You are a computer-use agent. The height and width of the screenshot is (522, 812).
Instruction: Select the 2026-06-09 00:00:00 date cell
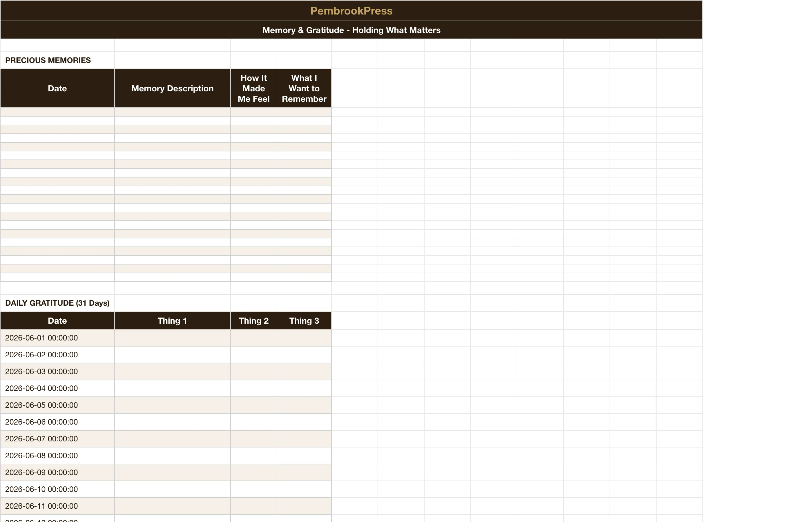coord(57,472)
